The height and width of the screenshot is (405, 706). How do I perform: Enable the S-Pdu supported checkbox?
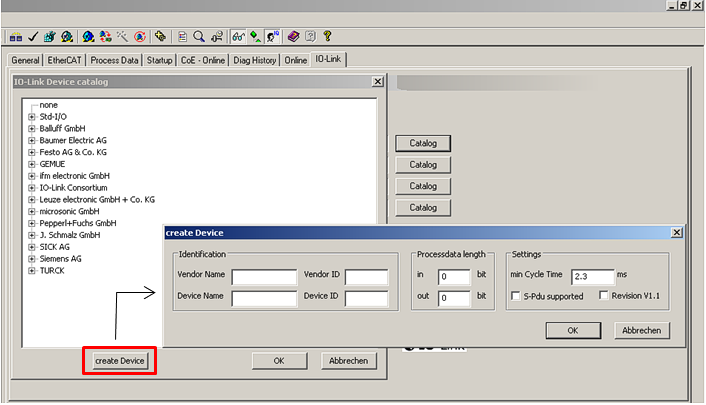[516, 296]
